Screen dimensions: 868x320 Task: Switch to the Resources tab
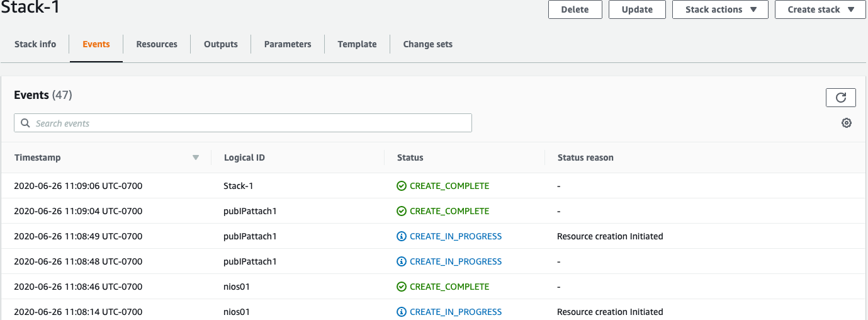(157, 44)
